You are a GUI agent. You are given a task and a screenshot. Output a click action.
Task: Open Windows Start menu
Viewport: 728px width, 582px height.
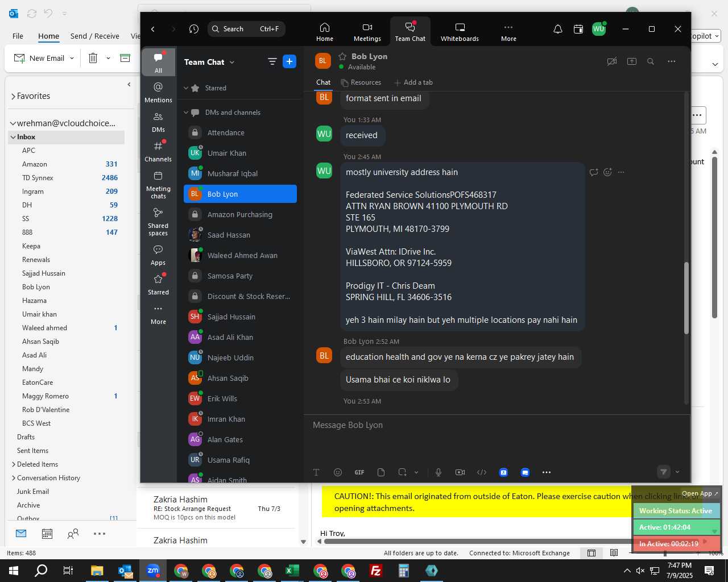click(14, 571)
